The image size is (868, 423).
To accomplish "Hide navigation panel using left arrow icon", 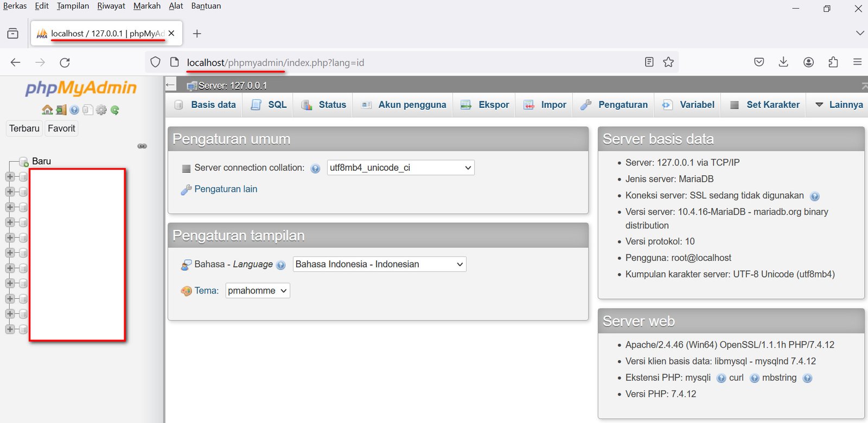I will 171,85.
